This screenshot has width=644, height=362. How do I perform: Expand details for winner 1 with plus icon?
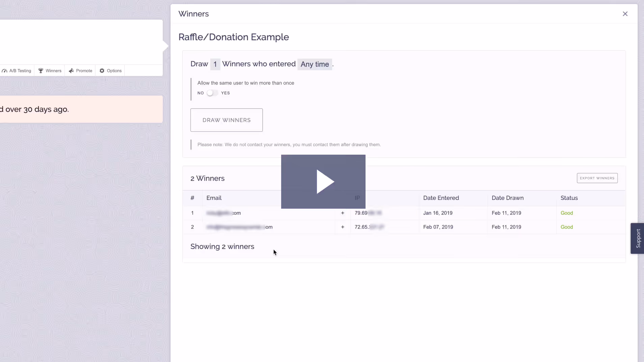coord(342,213)
